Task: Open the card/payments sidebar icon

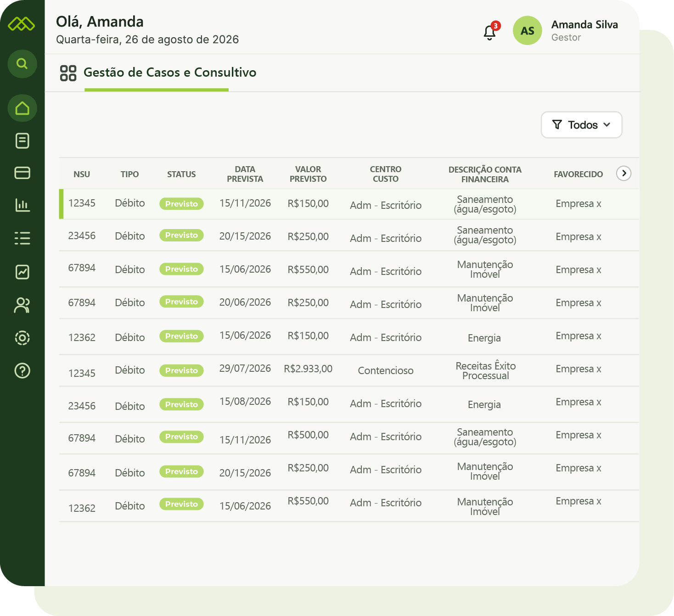Action: (22, 173)
